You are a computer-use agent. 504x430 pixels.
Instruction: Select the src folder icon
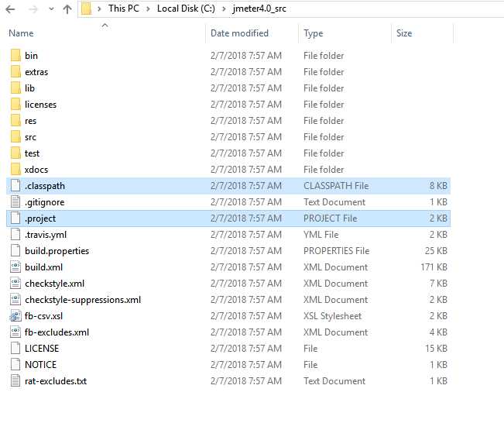15,136
